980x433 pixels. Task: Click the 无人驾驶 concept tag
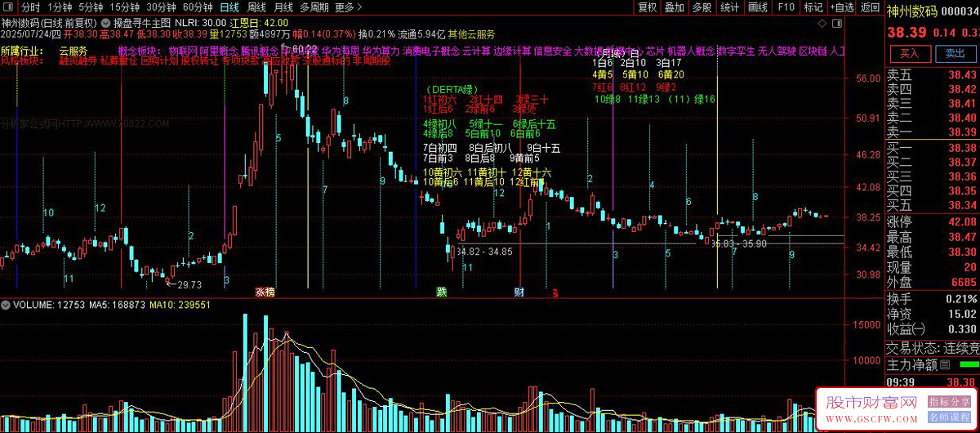click(x=776, y=51)
